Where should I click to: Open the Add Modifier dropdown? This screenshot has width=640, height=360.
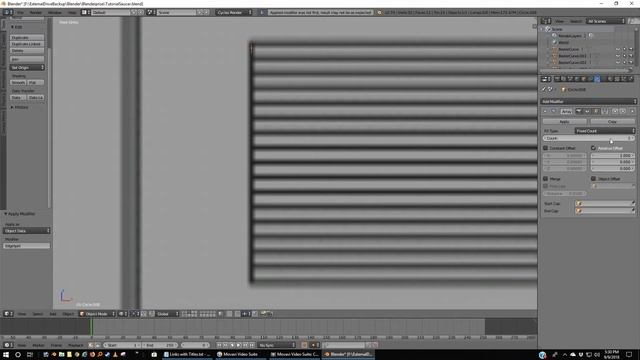coord(588,101)
